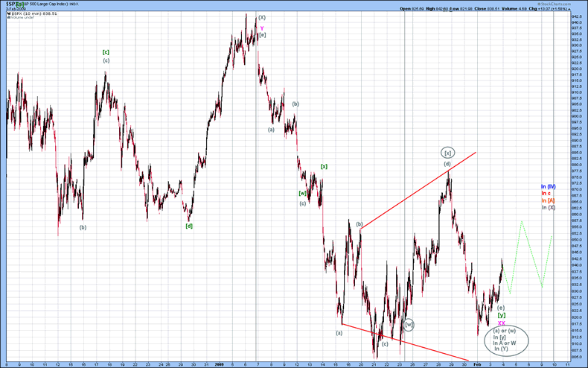588x368 pixels.
Task: Click the (c) label under green [c]
Action: tap(106, 60)
